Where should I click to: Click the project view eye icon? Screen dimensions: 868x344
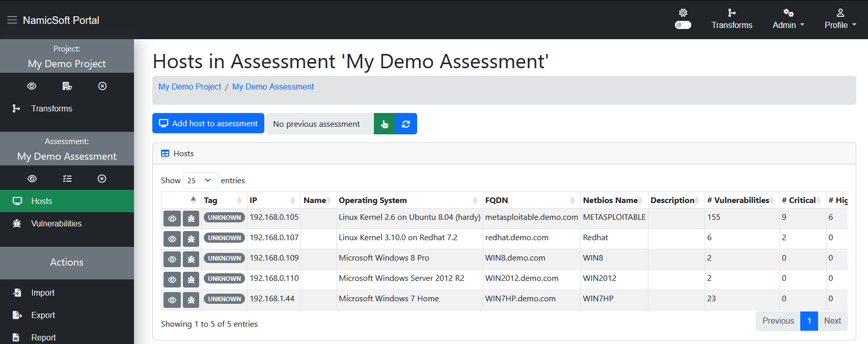pyautogui.click(x=32, y=86)
